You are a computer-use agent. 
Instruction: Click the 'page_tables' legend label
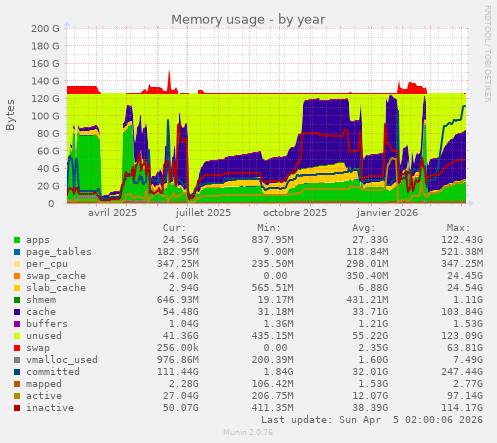point(59,252)
